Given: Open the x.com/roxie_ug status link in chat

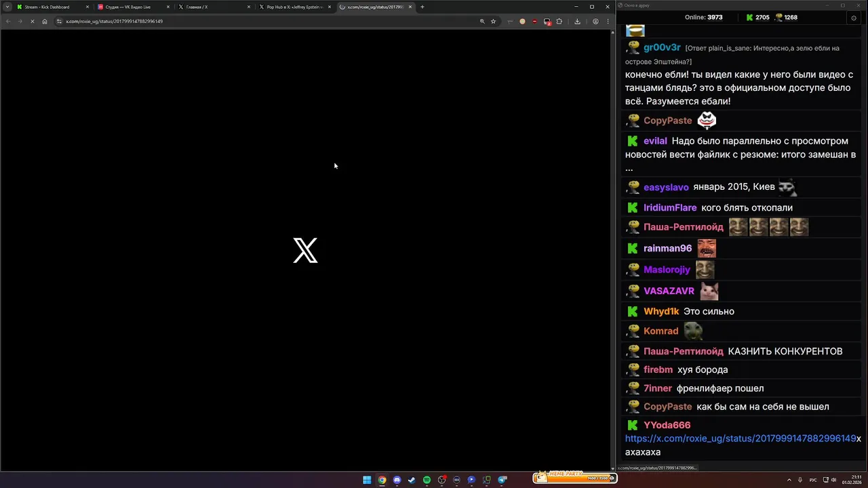Looking at the screenshot, I should tap(741, 439).
